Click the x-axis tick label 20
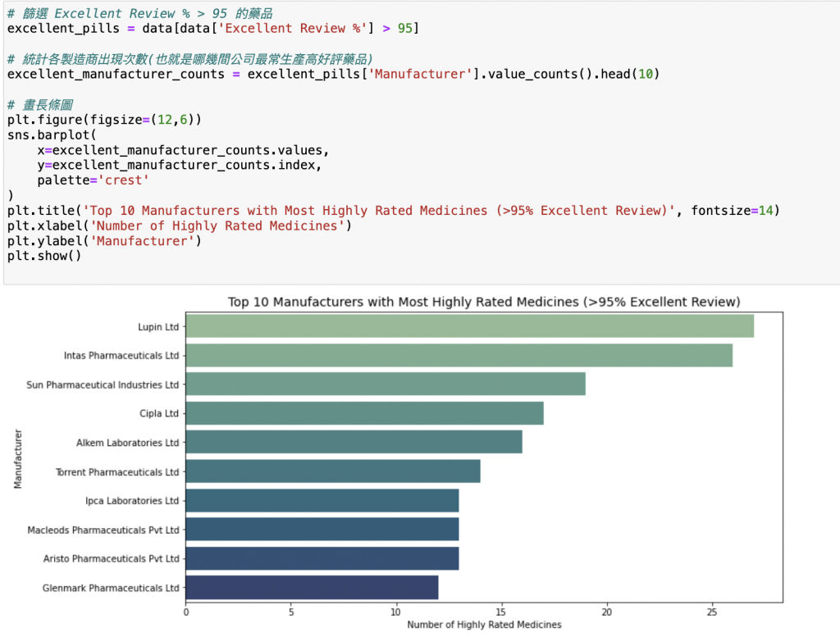 click(606, 612)
